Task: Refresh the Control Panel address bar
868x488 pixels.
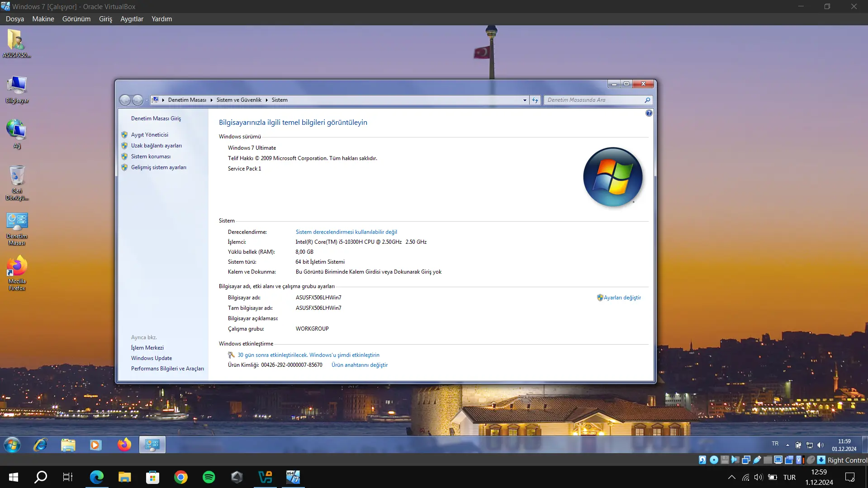Action: click(x=535, y=100)
